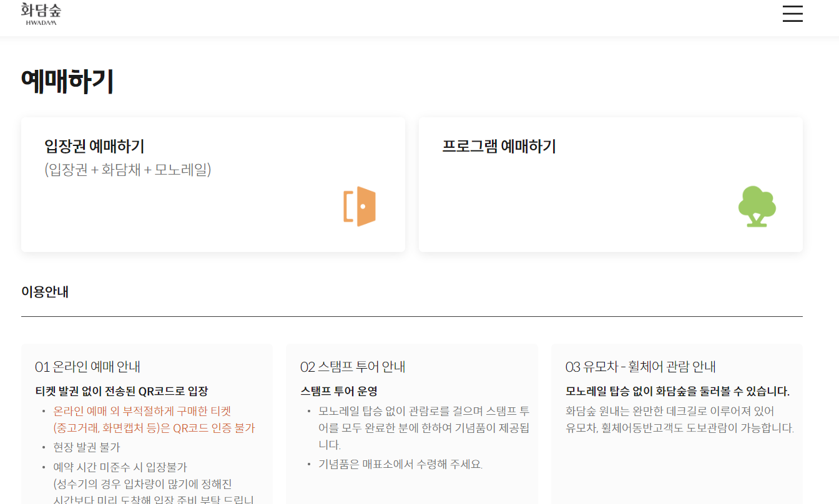Click the 현장 발권 불가 bullet
The width and height of the screenshot is (839, 504).
tap(87, 447)
